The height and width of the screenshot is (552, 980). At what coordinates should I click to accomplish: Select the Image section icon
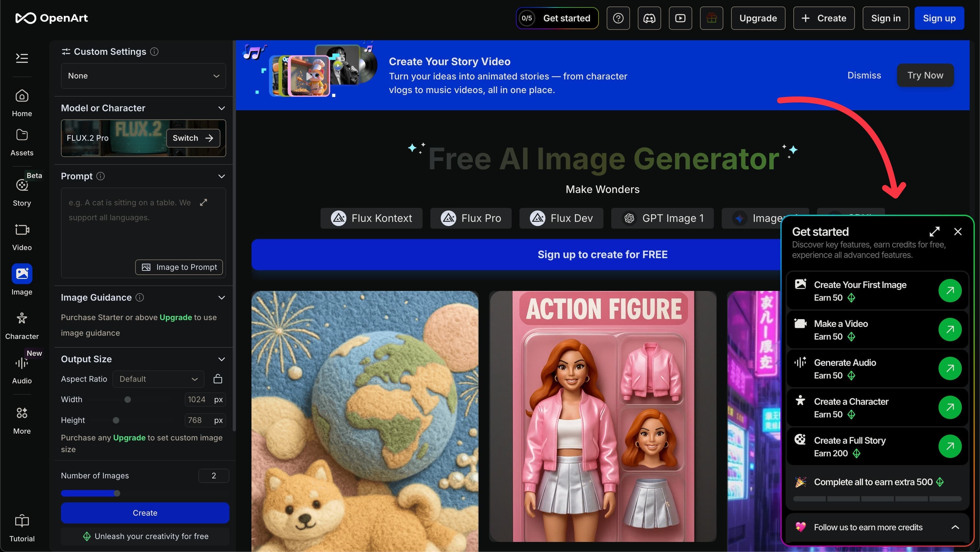click(x=22, y=273)
